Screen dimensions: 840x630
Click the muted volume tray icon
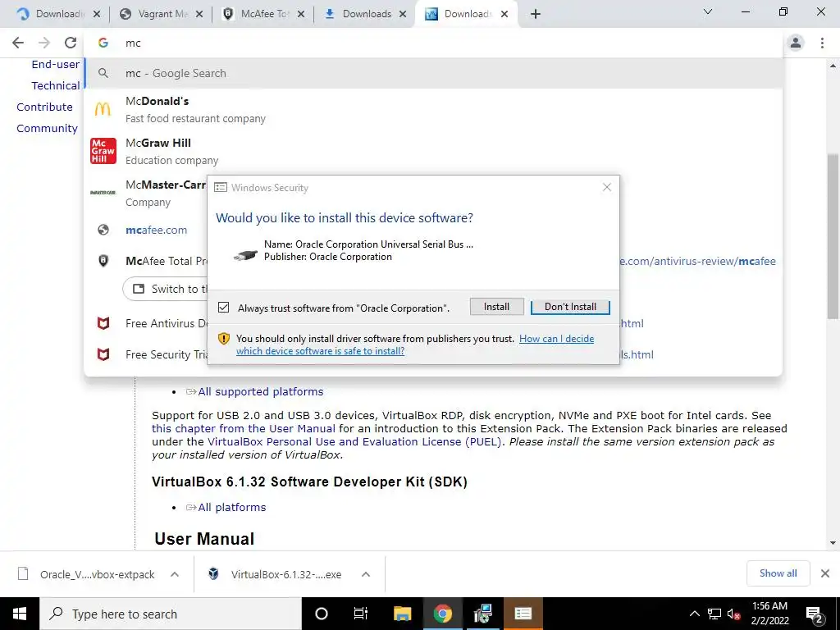734,614
